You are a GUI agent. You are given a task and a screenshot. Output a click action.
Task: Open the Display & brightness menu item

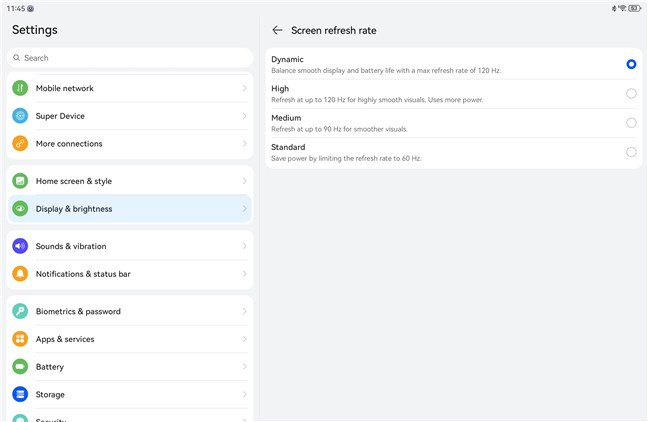pyautogui.click(x=130, y=209)
